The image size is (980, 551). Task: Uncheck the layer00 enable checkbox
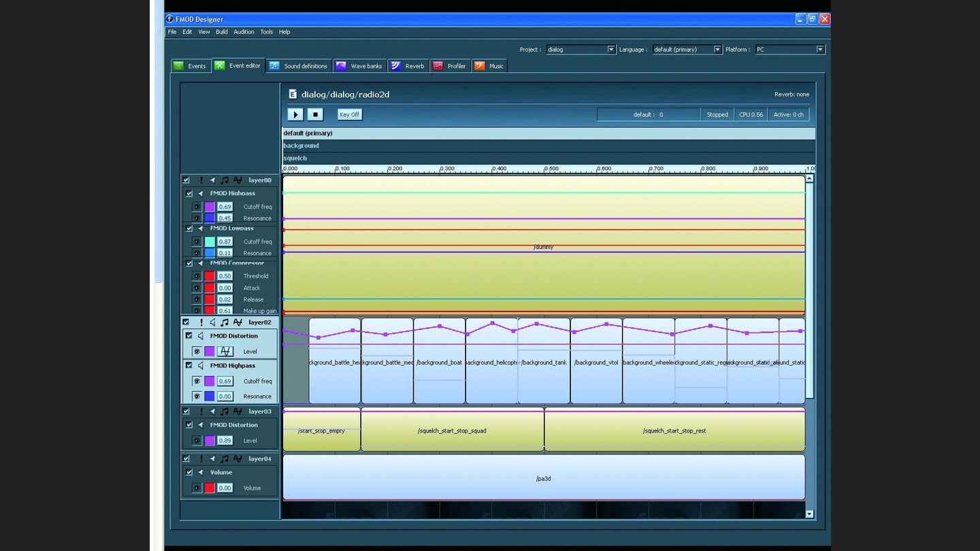[x=186, y=180]
